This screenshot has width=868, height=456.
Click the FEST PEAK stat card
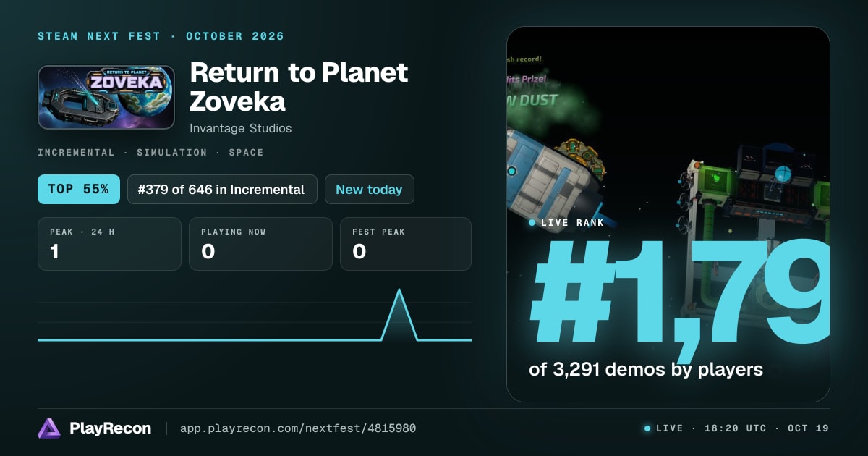[406, 244]
